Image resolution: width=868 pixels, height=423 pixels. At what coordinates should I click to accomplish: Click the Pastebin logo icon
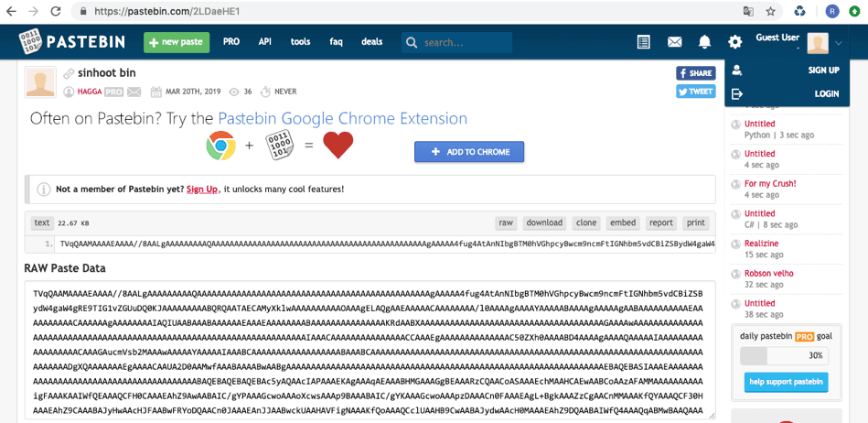30,41
